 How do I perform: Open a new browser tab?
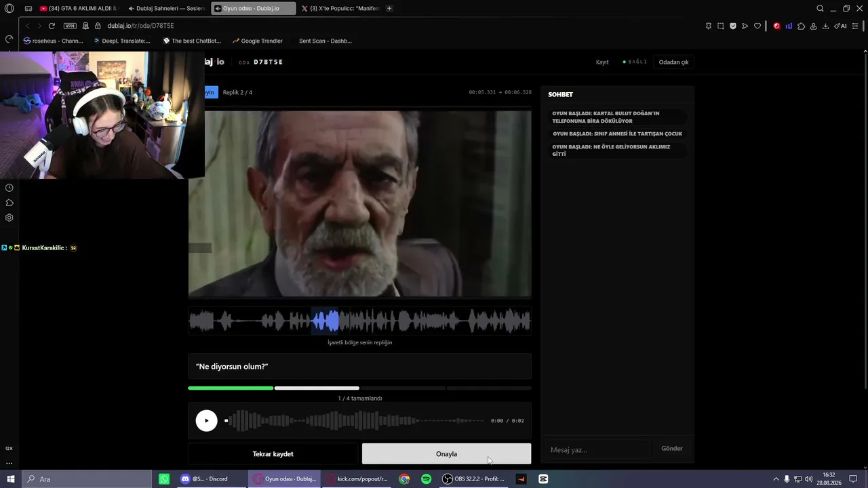point(389,8)
